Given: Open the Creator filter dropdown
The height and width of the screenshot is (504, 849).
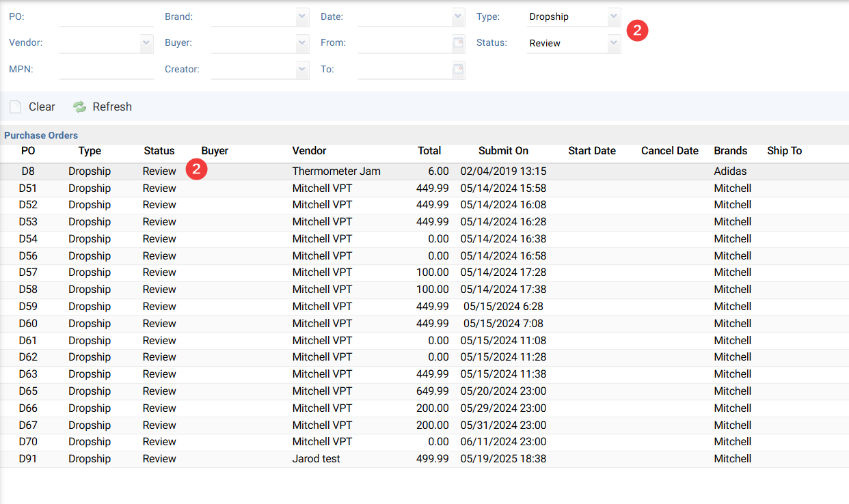Looking at the screenshot, I should pyautogui.click(x=302, y=69).
